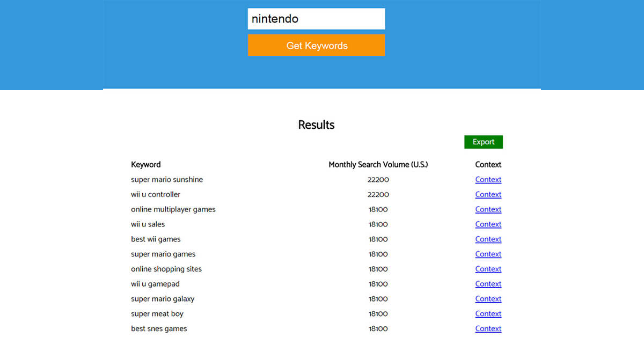Viewport: 644px width, 337px height.
Task: Open Context link for best wii games
Action: (488, 239)
